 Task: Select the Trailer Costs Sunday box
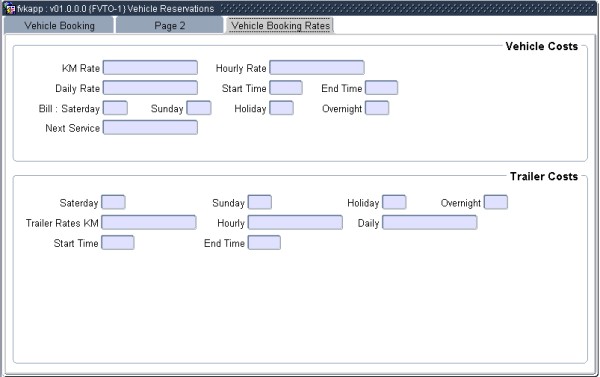(260, 202)
